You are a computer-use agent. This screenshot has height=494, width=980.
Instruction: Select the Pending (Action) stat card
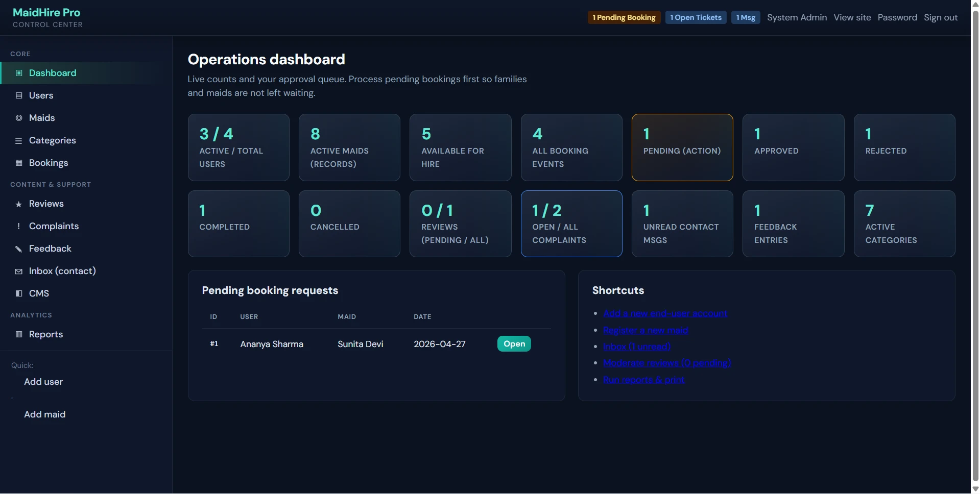(682, 147)
